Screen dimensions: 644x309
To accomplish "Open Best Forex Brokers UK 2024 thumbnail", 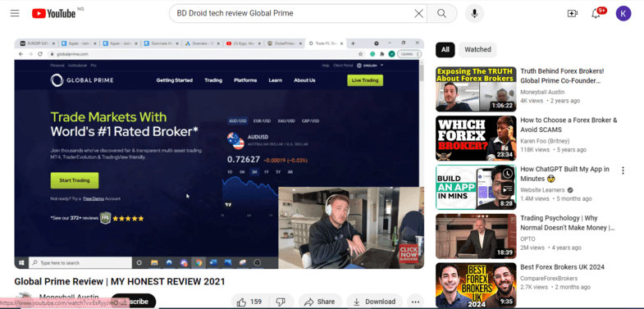I will click(476, 285).
